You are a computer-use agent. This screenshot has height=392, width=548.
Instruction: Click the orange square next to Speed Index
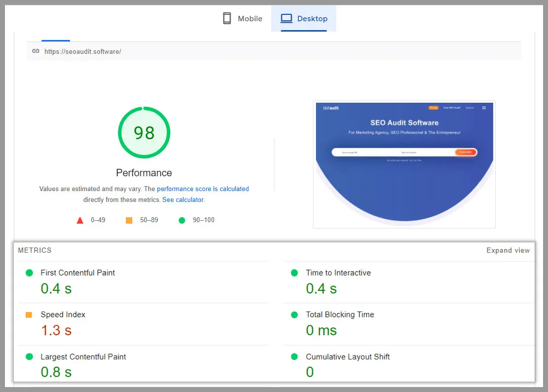(x=29, y=315)
